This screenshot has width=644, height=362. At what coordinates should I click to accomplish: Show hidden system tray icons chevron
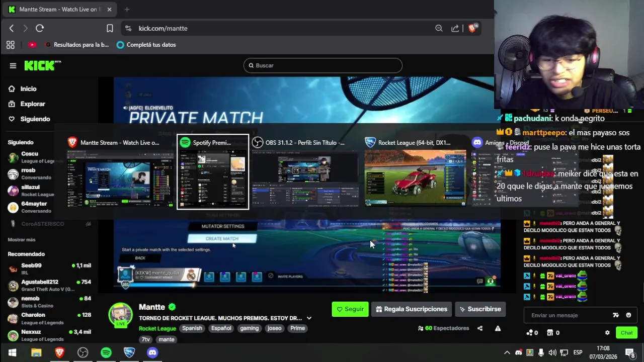[507, 352]
